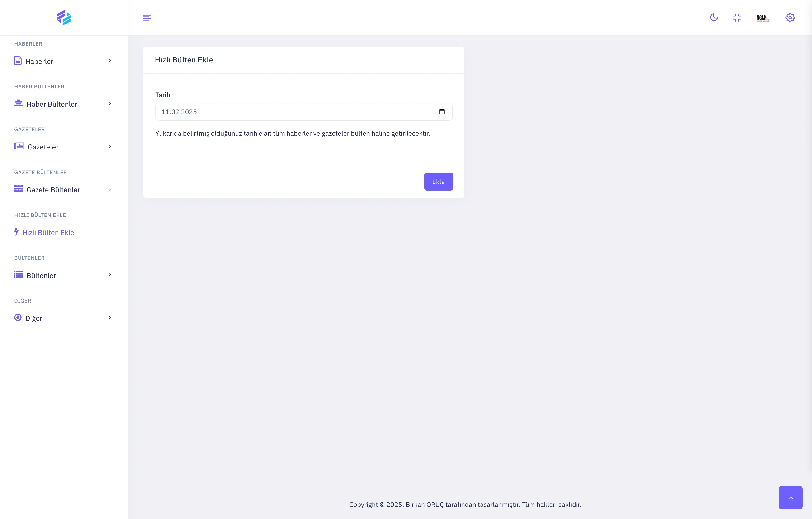Select the Gazete Bültenler menu item
The height and width of the screenshot is (519, 812).
point(53,190)
